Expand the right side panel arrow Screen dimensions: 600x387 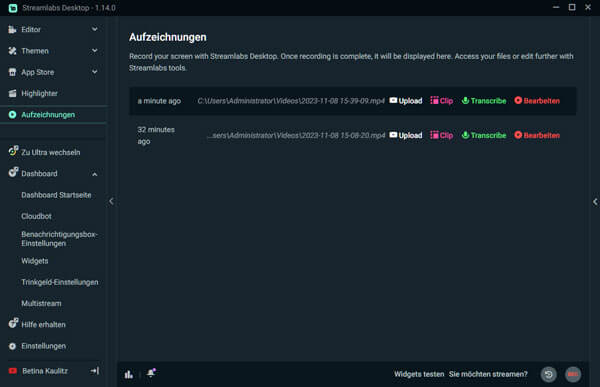tap(595, 202)
